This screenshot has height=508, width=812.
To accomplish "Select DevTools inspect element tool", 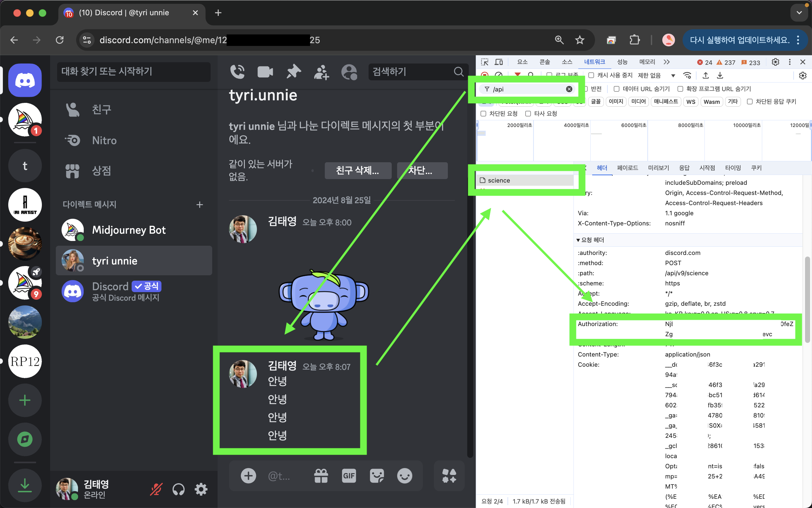I will click(485, 62).
